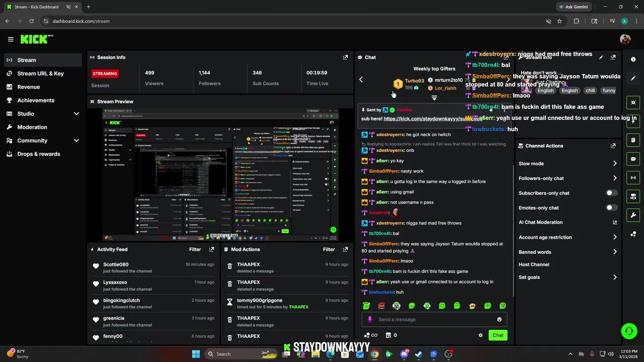Click the chill stream tag
The width and height of the screenshot is (644, 362).
(x=590, y=90)
